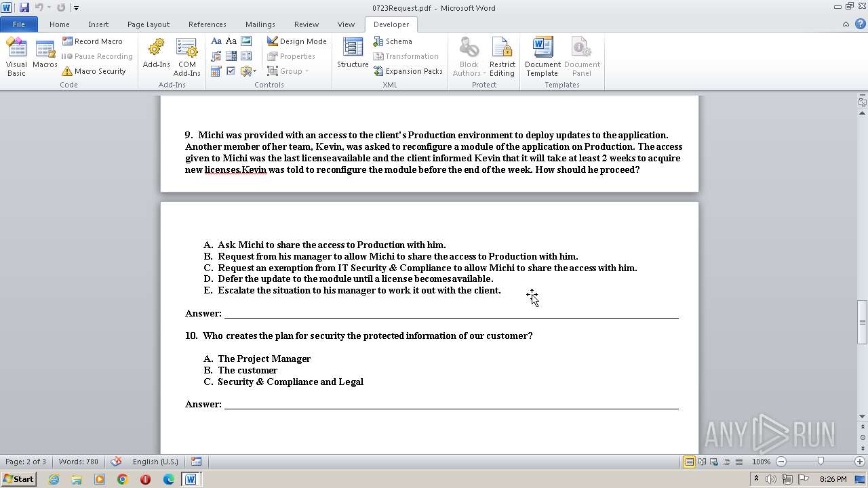868x488 pixels.
Task: Switch to the View tab
Action: (346, 24)
